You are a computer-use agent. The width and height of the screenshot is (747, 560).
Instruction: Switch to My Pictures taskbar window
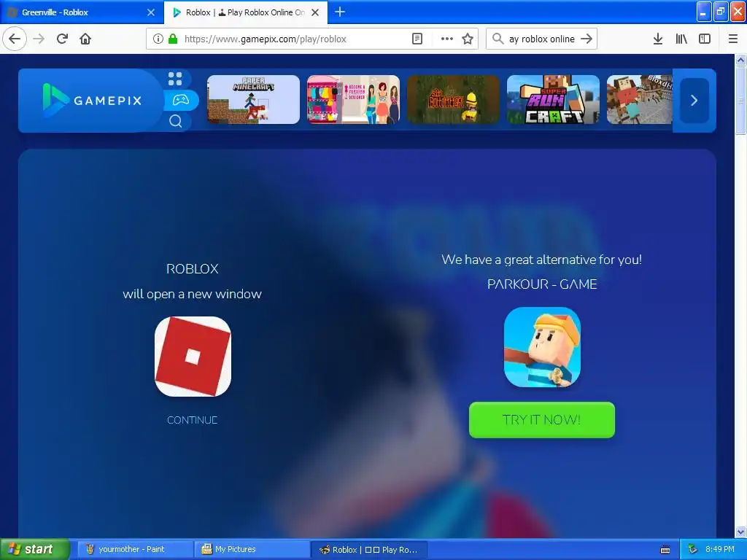tap(252, 550)
